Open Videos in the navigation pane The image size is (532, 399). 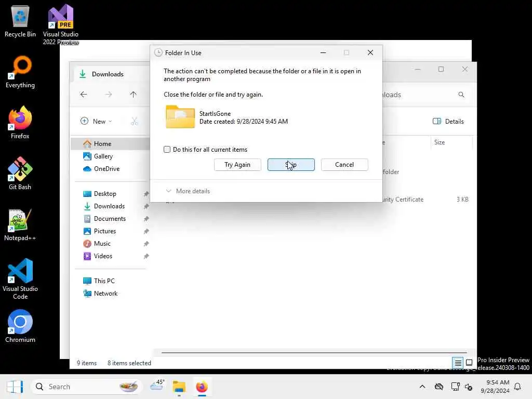tap(103, 256)
